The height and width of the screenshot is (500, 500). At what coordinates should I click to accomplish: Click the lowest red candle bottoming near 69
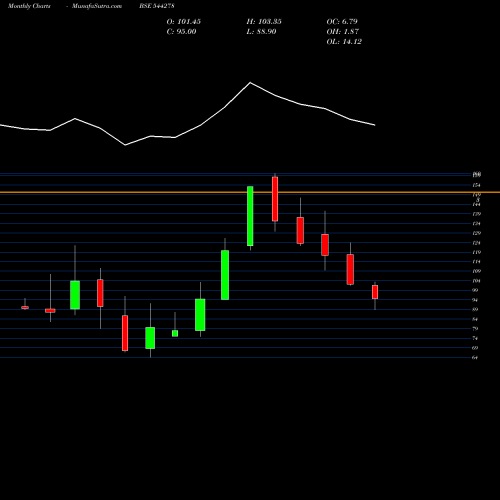click(125, 333)
